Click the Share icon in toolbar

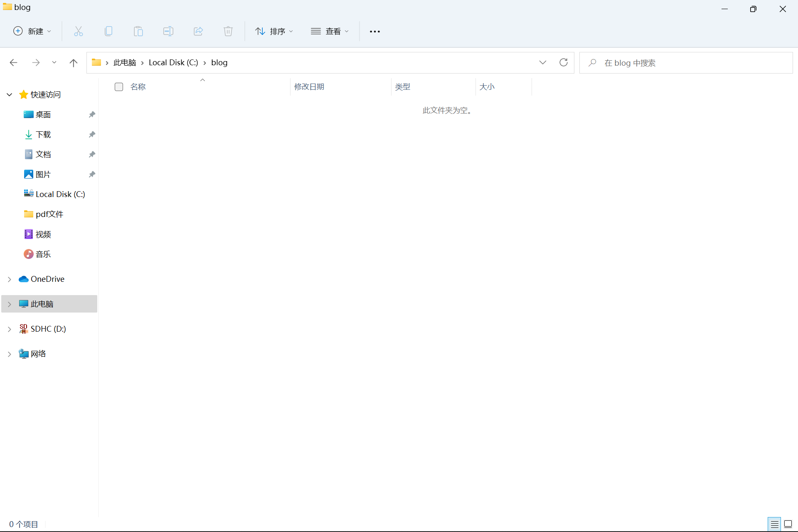(198, 31)
